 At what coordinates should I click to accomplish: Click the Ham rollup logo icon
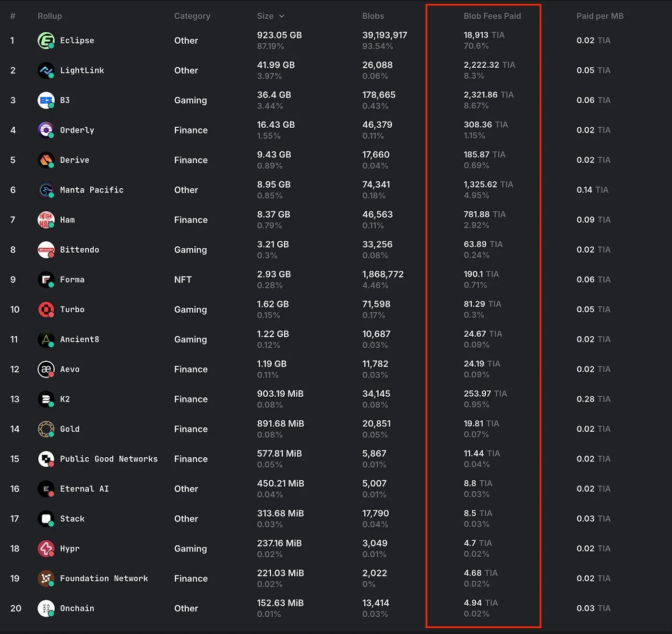pyautogui.click(x=46, y=220)
